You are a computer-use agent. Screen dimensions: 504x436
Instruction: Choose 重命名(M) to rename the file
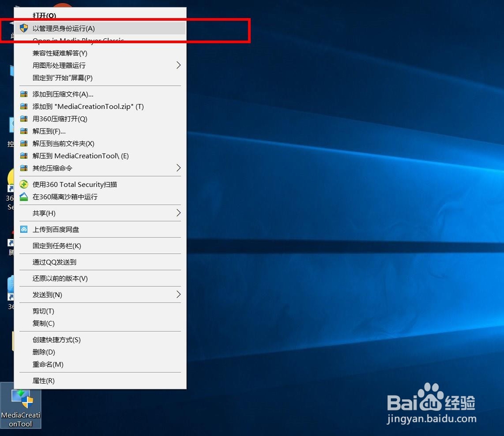pyautogui.click(x=100, y=365)
